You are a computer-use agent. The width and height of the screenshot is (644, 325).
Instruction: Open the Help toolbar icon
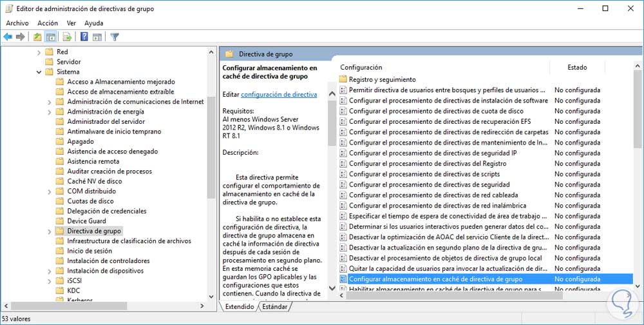84,37
